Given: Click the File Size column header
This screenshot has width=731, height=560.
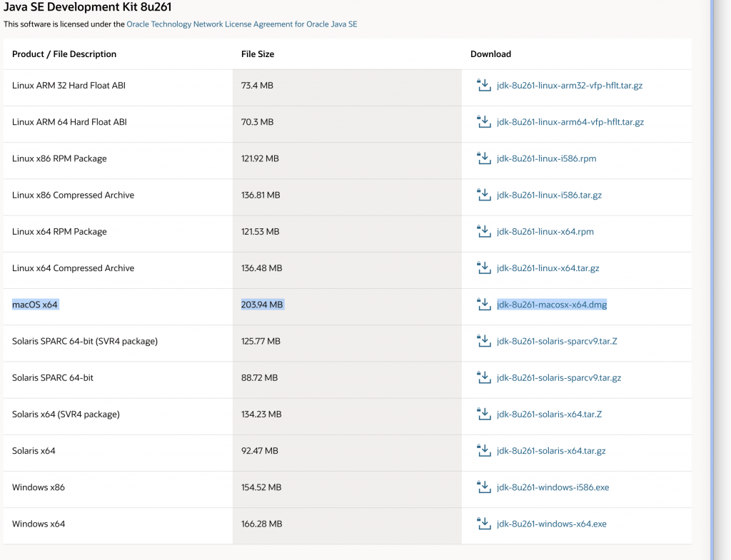Looking at the screenshot, I should [257, 54].
